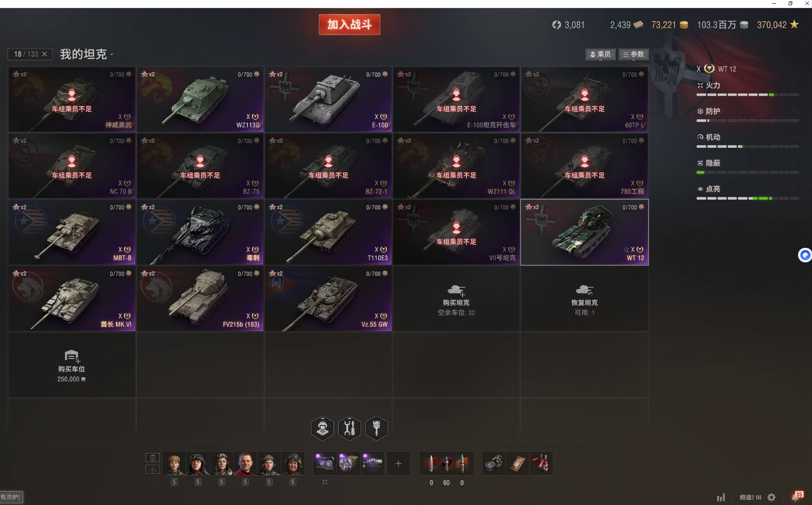
Task: Add equipment with the plus slot
Action: 398,463
